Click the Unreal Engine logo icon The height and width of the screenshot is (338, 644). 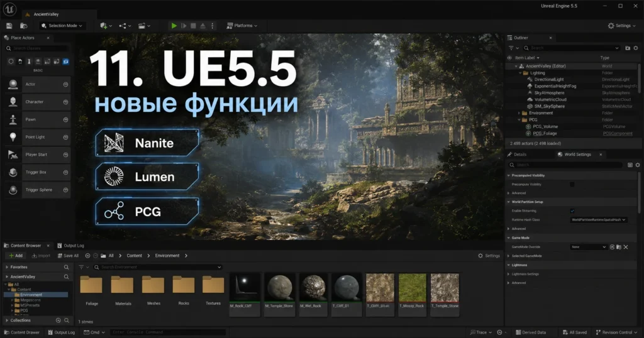(x=9, y=9)
